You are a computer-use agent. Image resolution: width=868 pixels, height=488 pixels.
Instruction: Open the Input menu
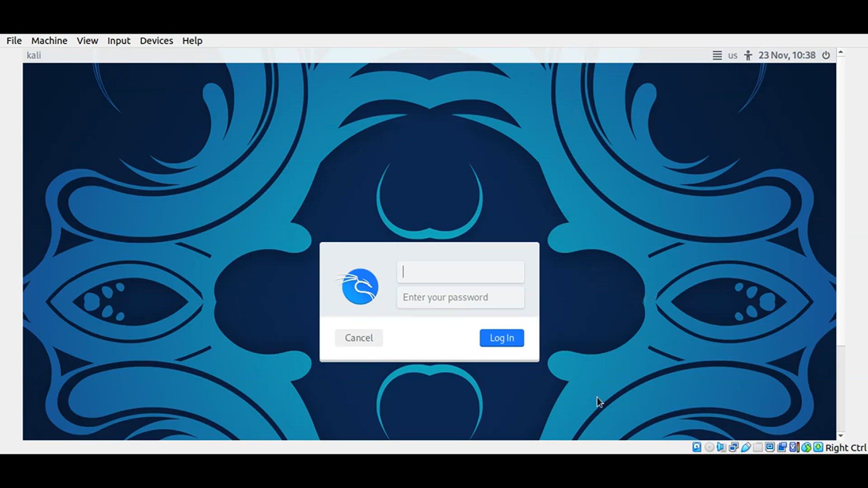119,41
